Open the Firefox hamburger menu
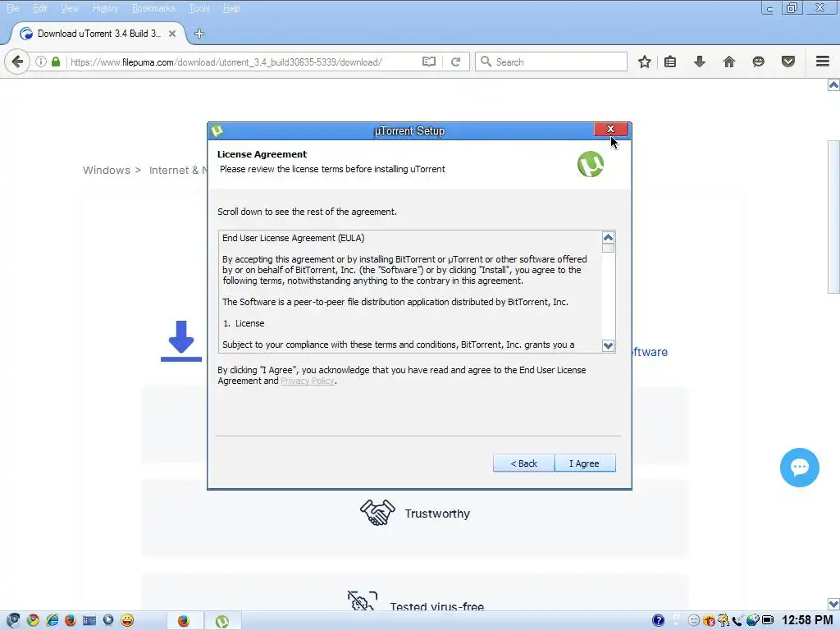The width and height of the screenshot is (840, 630). 823,62
